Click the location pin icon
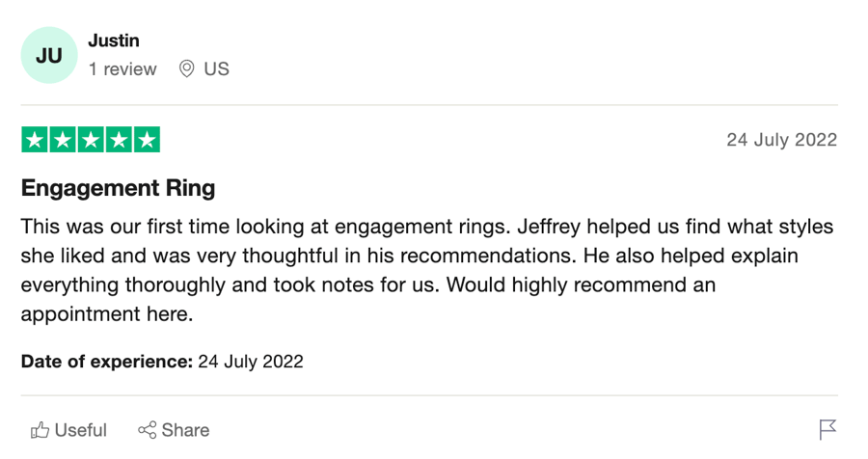The width and height of the screenshot is (868, 459). point(186,68)
